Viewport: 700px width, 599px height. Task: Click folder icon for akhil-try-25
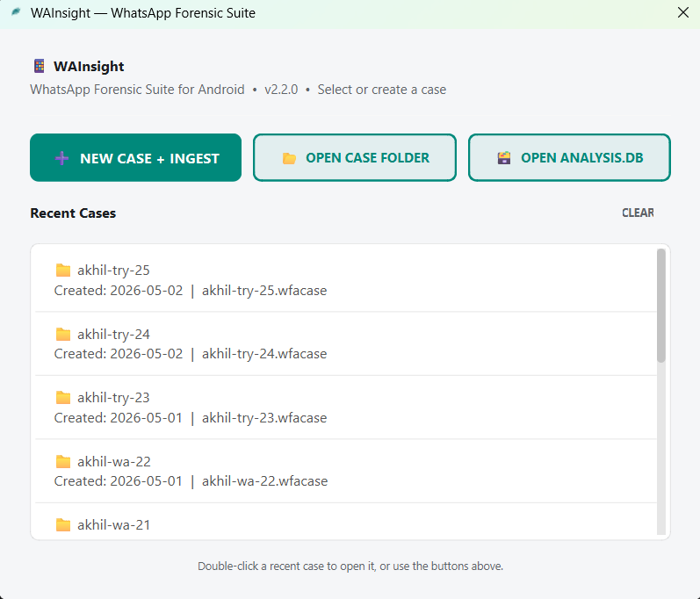tap(63, 270)
